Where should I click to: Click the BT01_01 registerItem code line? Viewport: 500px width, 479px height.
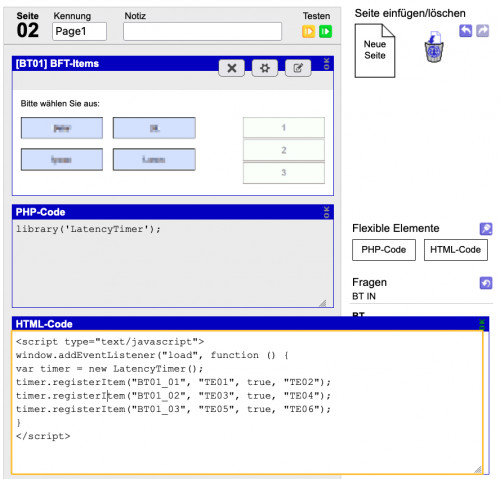click(173, 382)
